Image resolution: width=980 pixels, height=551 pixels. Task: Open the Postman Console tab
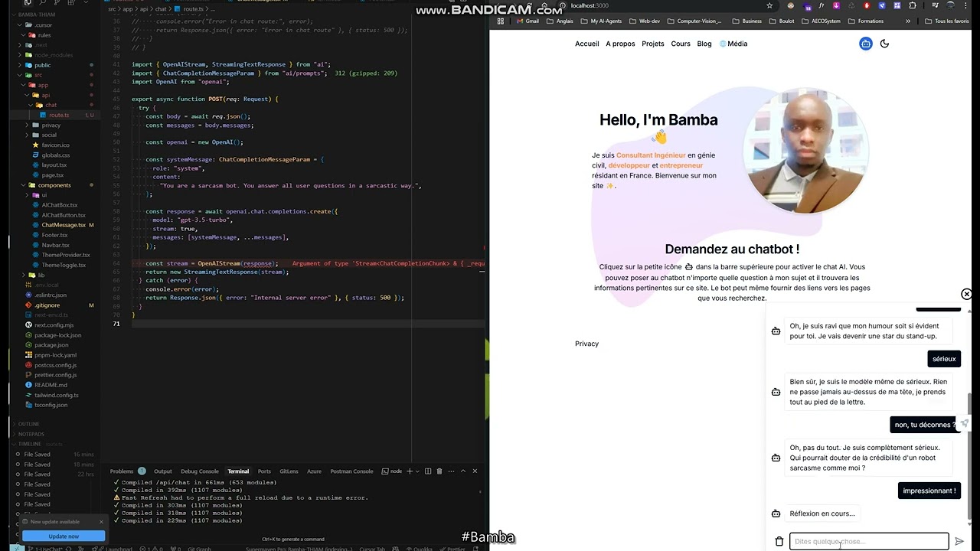[x=351, y=471]
